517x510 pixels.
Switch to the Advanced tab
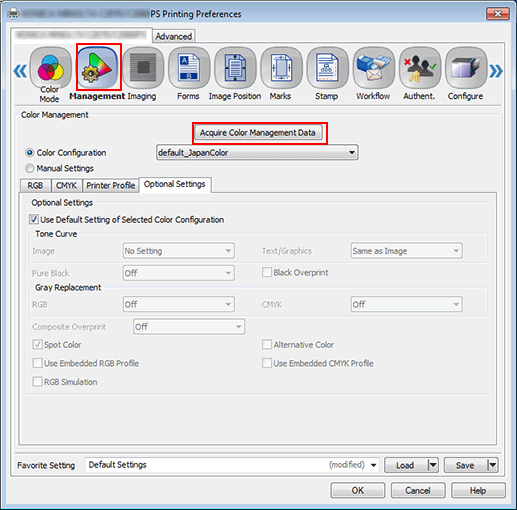click(x=174, y=36)
